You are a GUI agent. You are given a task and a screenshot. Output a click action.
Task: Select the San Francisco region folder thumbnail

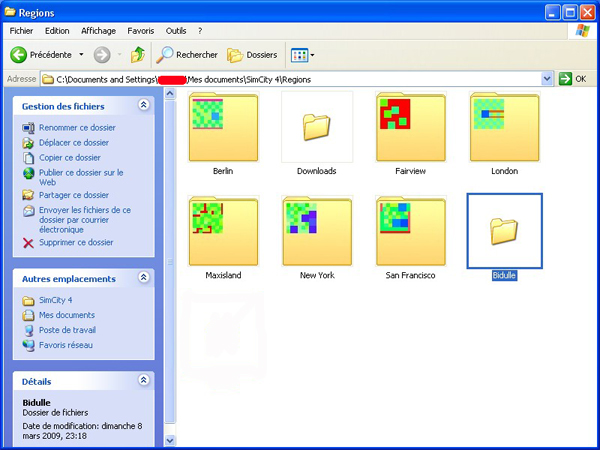[411, 231]
